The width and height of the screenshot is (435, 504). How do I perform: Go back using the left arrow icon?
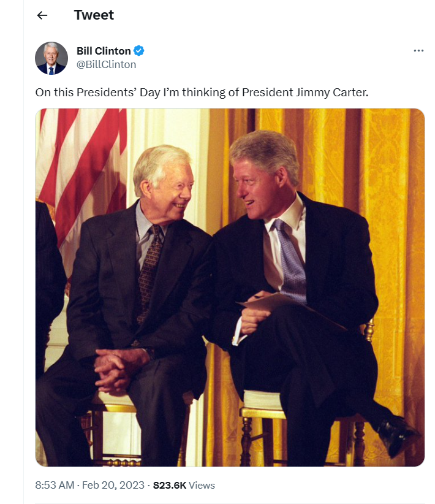pyautogui.click(x=42, y=15)
